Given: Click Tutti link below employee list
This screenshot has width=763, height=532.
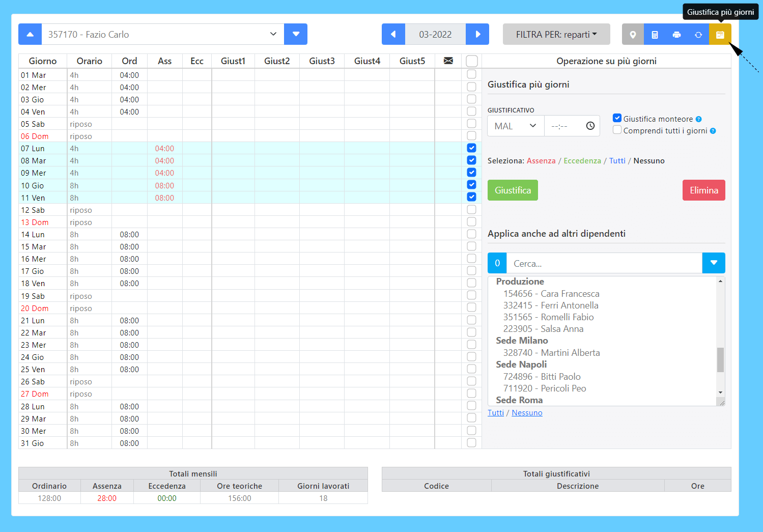Looking at the screenshot, I should click(496, 413).
